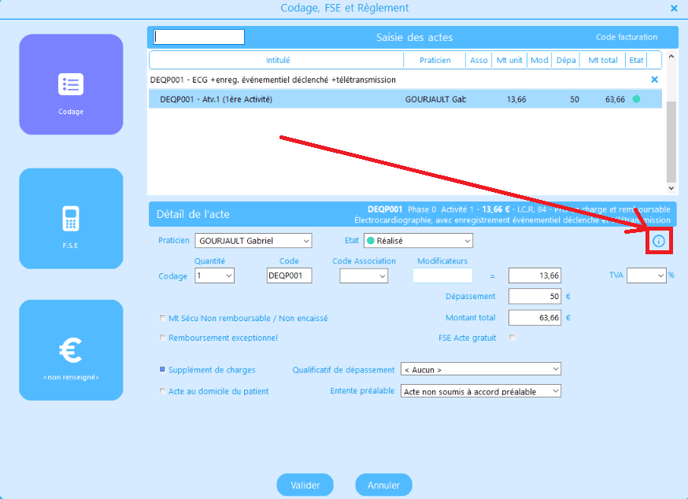
Task: Open the Codage panel icon
Action: (x=71, y=85)
